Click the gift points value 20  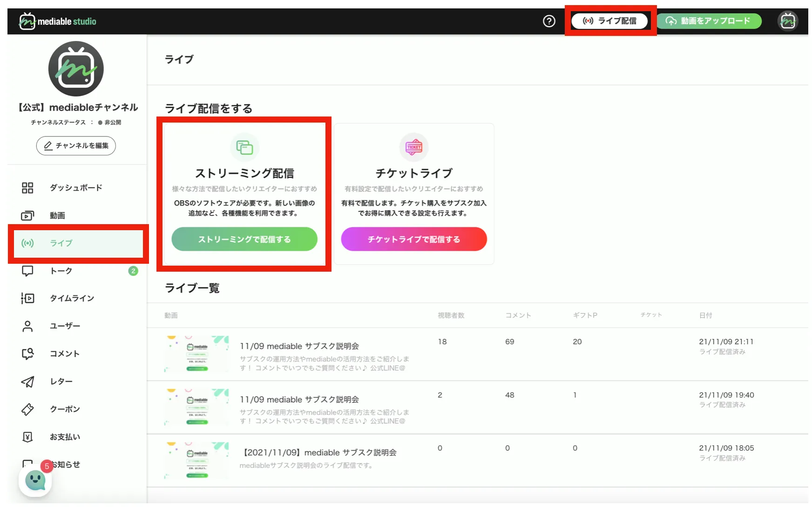(x=577, y=342)
